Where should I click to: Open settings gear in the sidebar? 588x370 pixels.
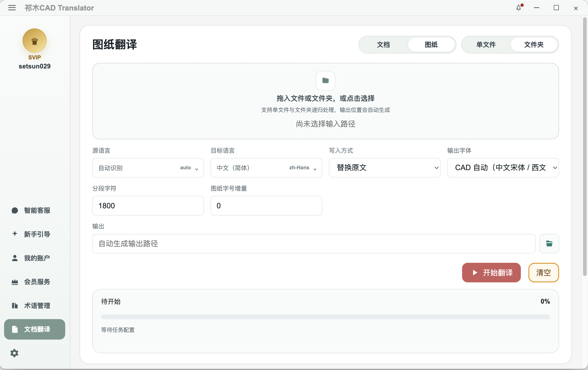coord(14,353)
